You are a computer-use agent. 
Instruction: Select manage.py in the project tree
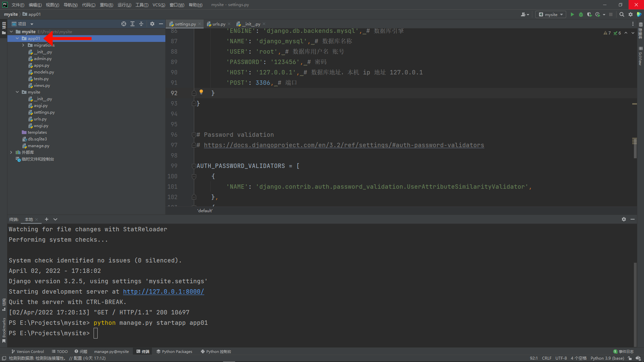38,146
